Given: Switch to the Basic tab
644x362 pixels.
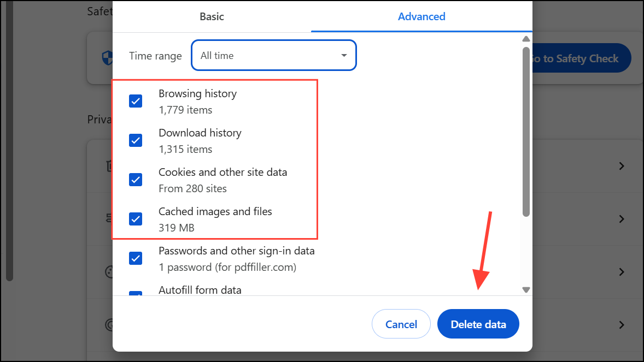Looking at the screenshot, I should 212,16.
